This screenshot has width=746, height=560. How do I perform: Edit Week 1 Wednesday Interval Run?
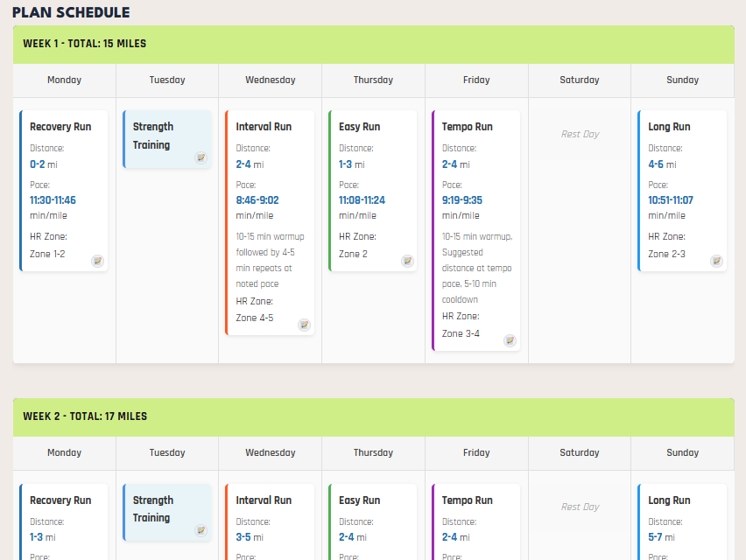(x=304, y=325)
